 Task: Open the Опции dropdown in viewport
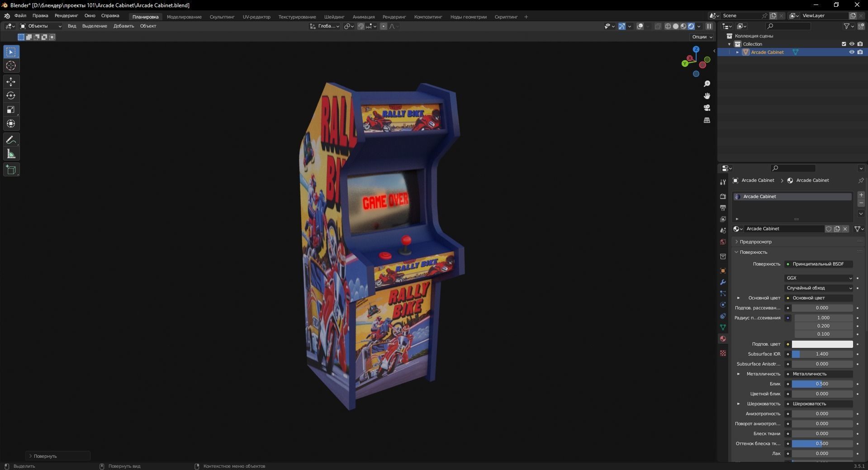702,37
